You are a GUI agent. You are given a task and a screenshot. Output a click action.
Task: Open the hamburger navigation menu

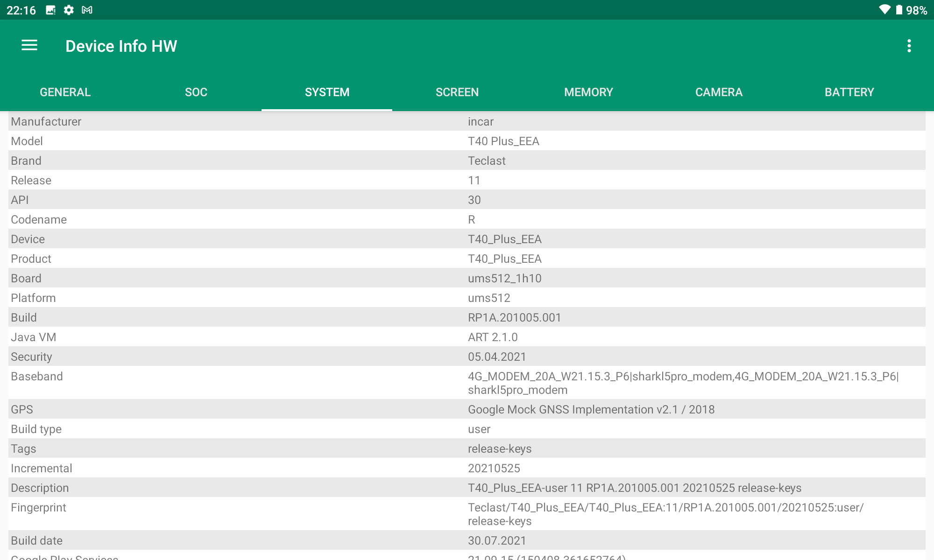click(x=29, y=46)
